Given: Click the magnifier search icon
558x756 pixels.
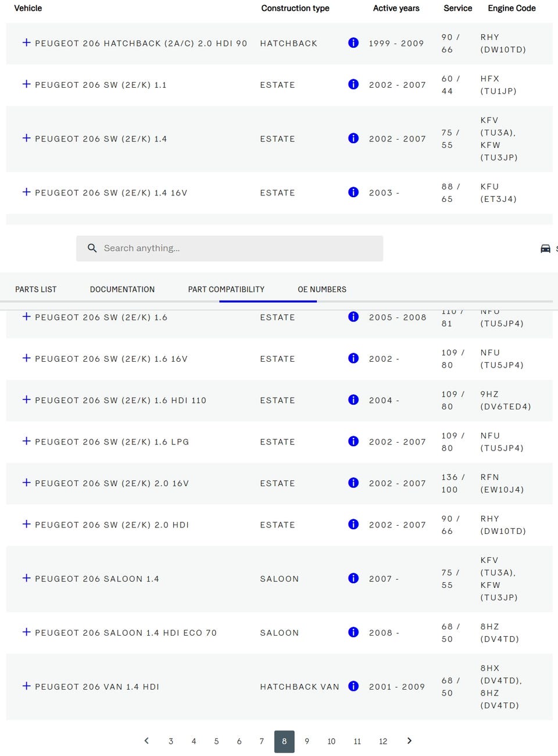Looking at the screenshot, I should (92, 248).
